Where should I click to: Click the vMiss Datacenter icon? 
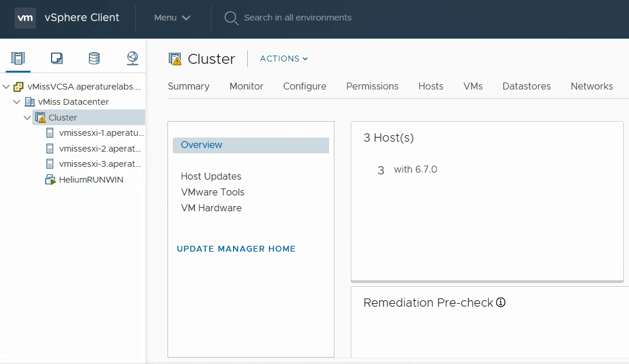tap(30, 102)
